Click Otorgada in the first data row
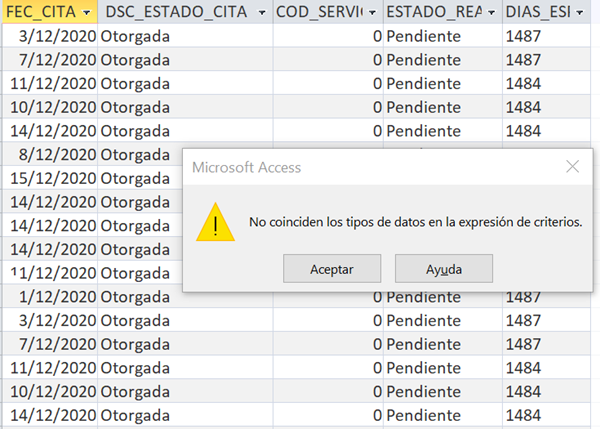 point(135,36)
